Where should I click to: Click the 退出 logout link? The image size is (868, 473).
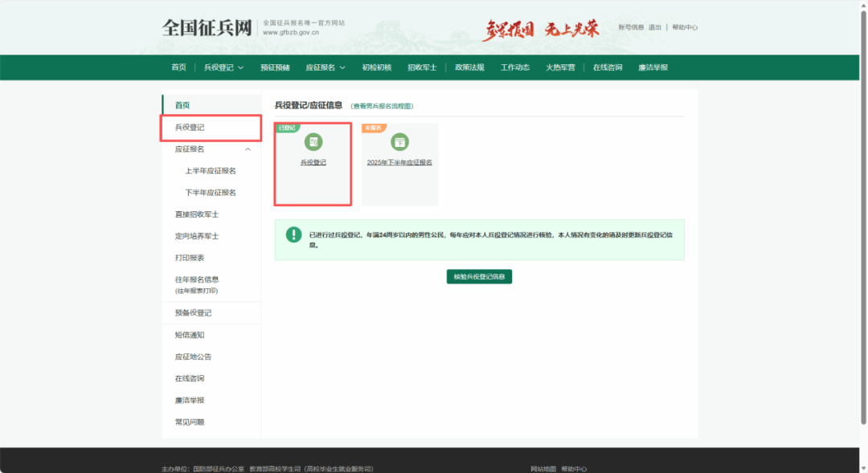(x=655, y=27)
